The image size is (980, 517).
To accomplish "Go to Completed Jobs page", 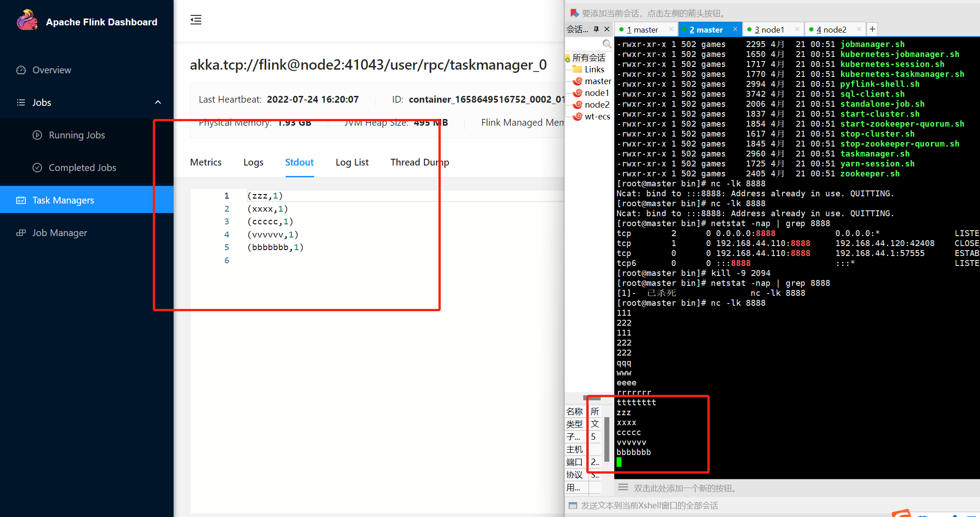I will click(x=82, y=168).
